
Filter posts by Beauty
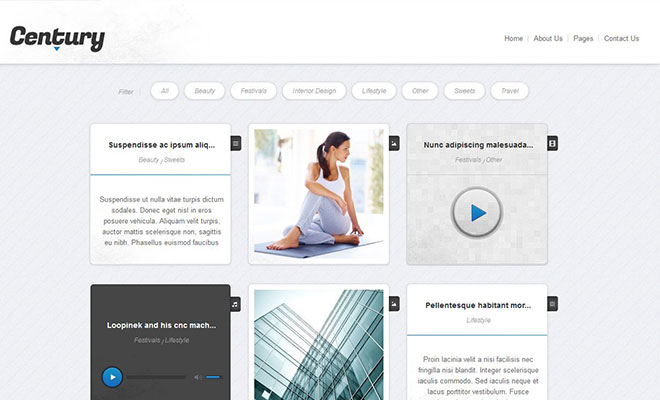pyautogui.click(x=204, y=91)
